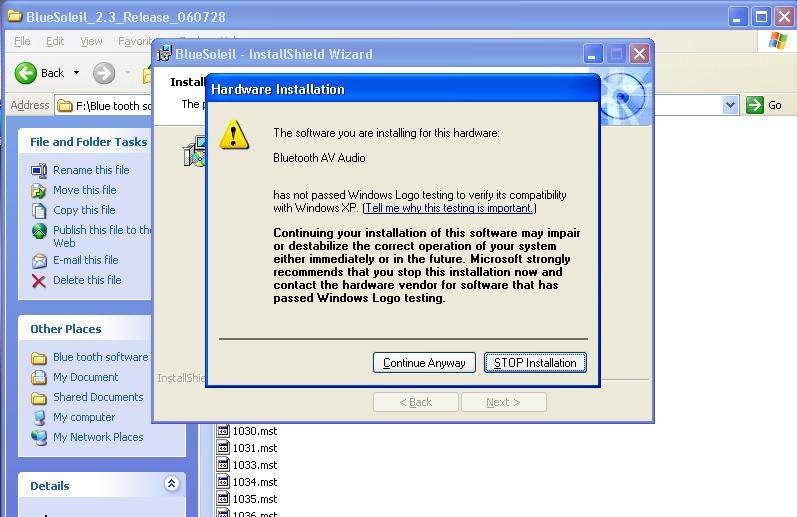Click 'Move this file' task link
The width and height of the screenshot is (797, 517).
coord(85,190)
